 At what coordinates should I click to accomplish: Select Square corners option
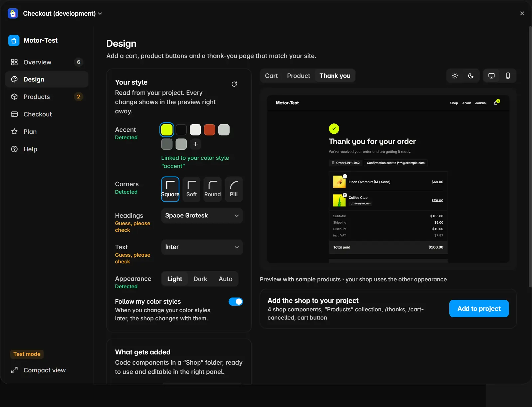(x=170, y=189)
